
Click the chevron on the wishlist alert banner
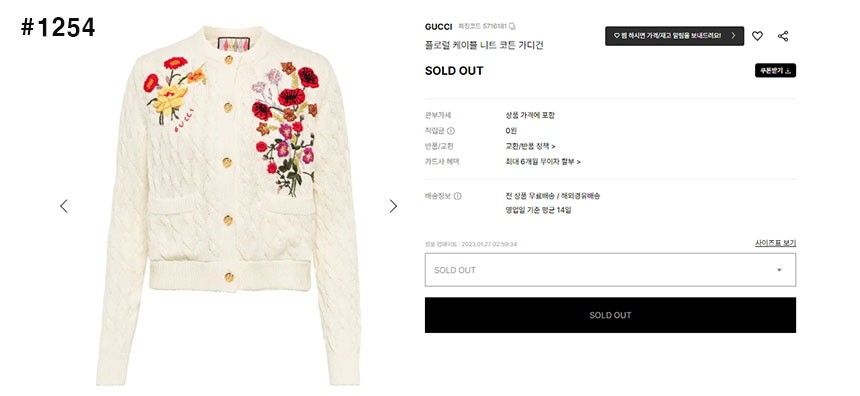pos(733,36)
